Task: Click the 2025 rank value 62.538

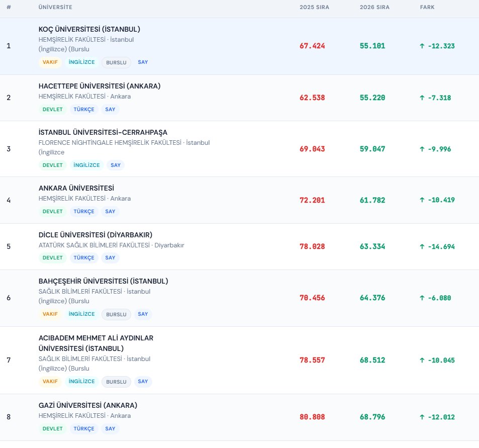Action: [312, 98]
